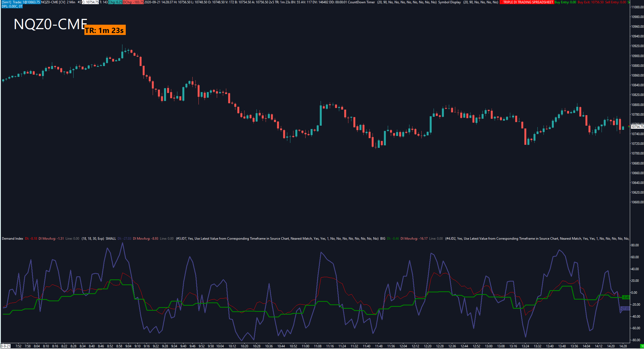This screenshot has width=644, height=349.
Task: Click the blue Sim1 Trade position label
Action: [21, 2]
